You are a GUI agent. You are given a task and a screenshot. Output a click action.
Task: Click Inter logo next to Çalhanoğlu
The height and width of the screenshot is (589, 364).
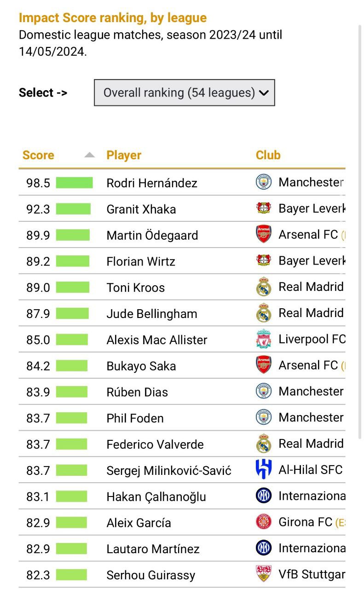[x=264, y=496]
